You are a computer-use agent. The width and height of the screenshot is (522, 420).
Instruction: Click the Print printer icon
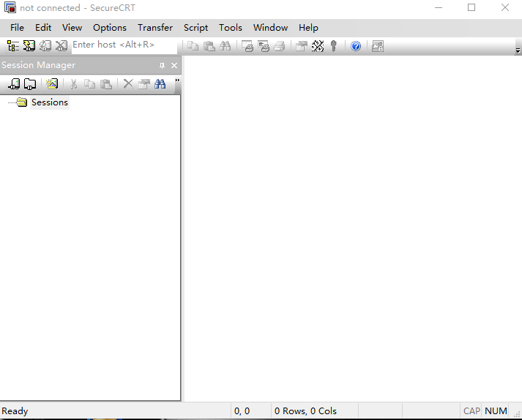pos(280,46)
